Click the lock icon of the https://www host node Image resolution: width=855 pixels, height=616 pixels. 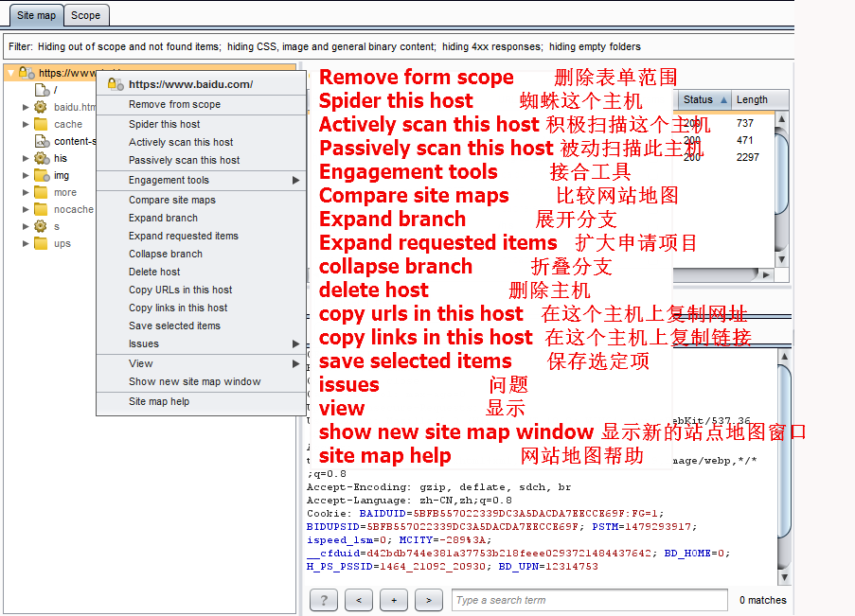click(x=27, y=73)
